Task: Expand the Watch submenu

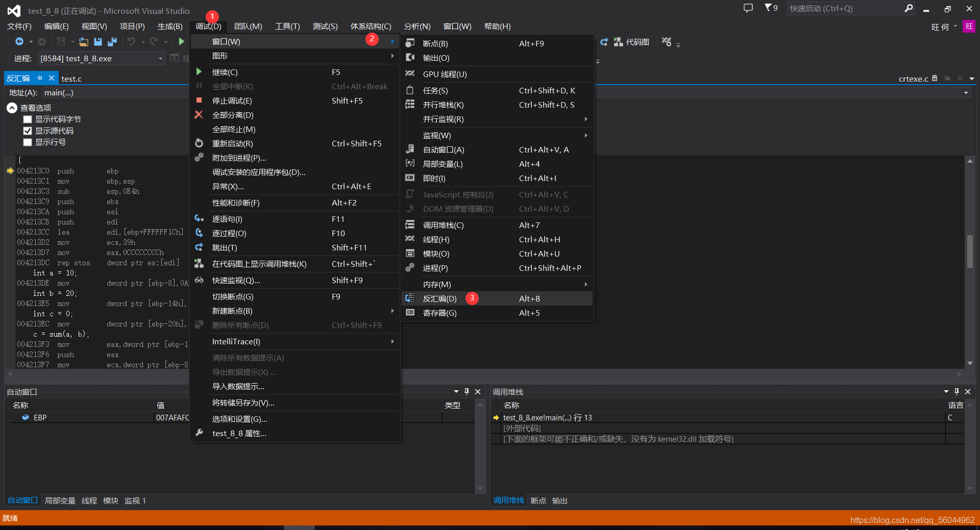Action: coord(498,135)
